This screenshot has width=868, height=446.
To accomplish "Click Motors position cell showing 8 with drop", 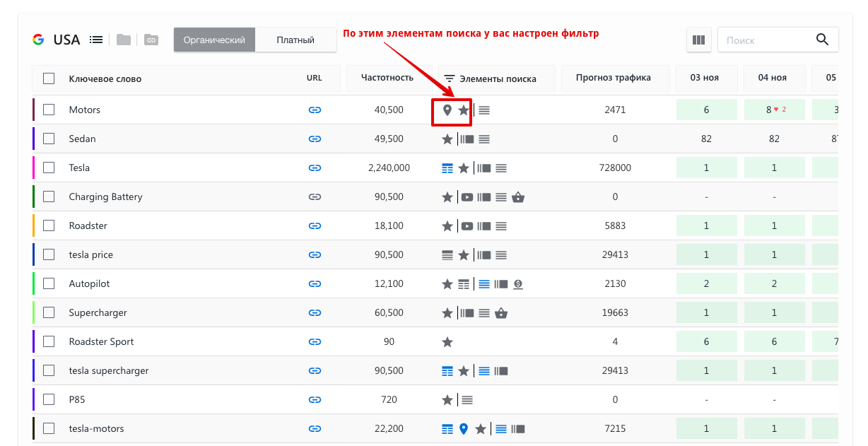I will [775, 110].
